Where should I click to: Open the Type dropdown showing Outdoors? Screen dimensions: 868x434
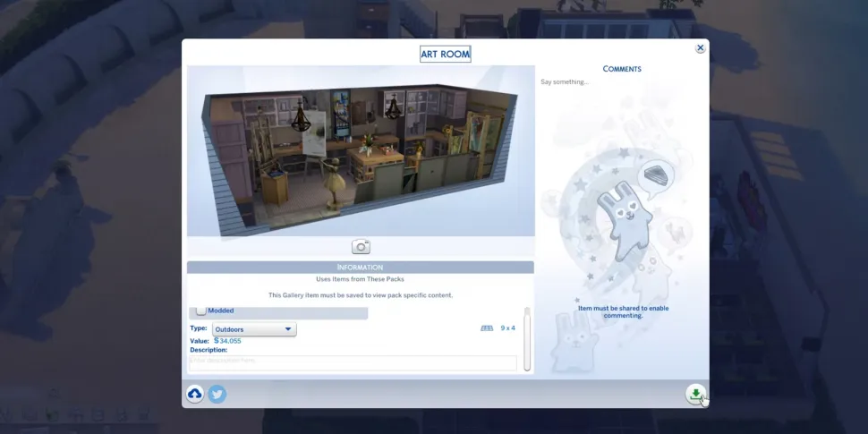tap(254, 329)
